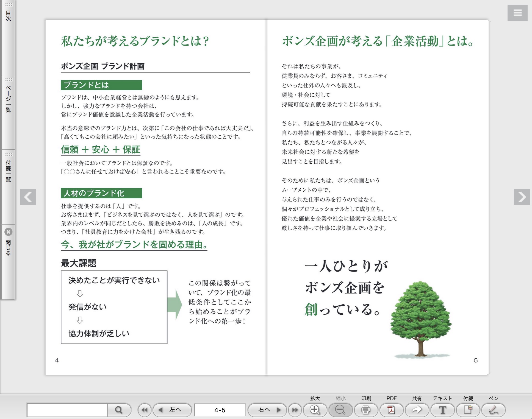Click the line 持続可能な貢献を果たすことにあります。
This screenshot has height=419, width=532.
(x=332, y=104)
